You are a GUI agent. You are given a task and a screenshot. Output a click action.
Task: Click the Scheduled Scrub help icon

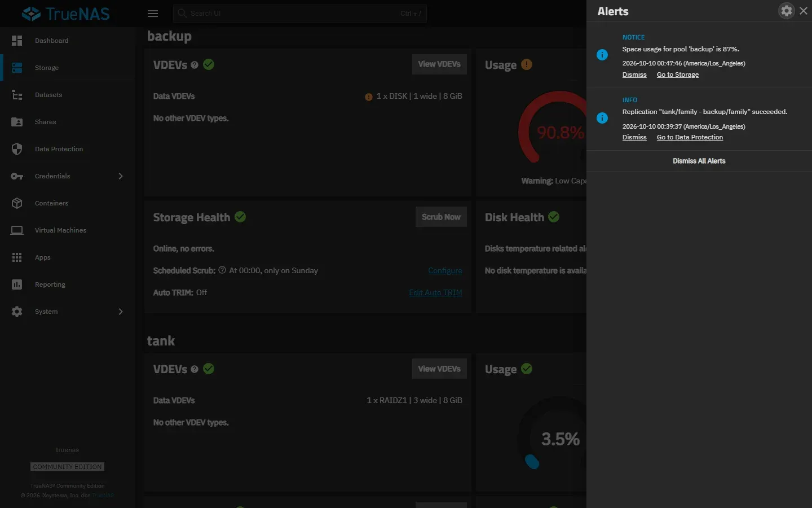[222, 270]
